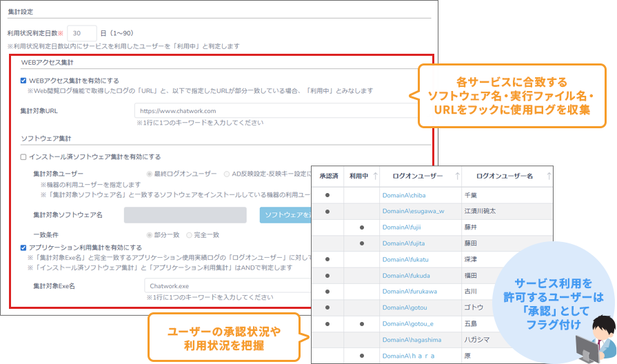Toggle the WEBアクセス集計を有効にする checkbox
The width and height of the screenshot is (617, 364).
coord(23,81)
